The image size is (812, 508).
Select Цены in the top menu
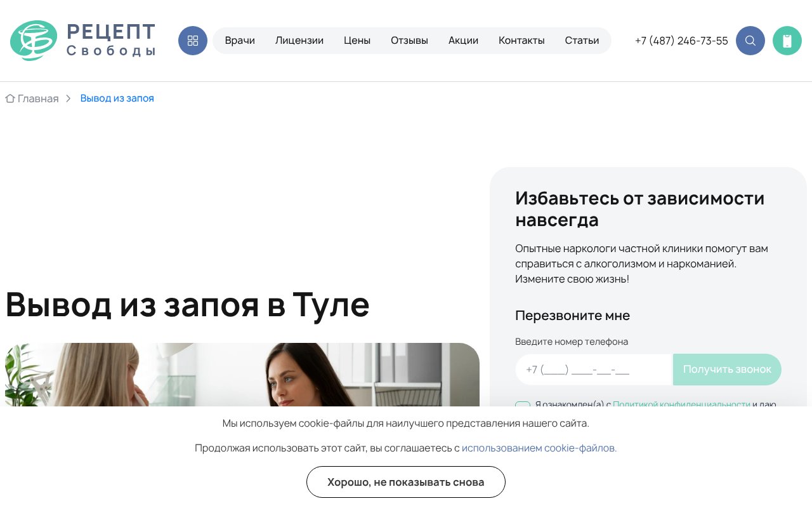point(357,40)
